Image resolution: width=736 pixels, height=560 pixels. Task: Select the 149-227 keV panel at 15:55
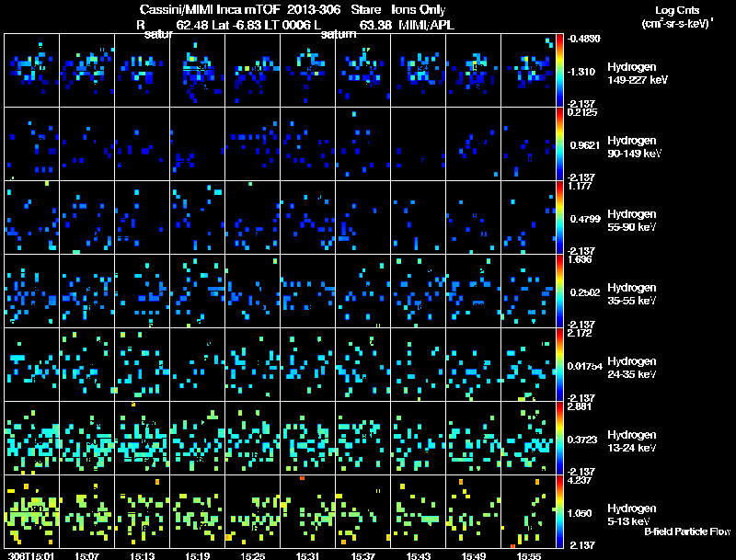click(x=528, y=71)
